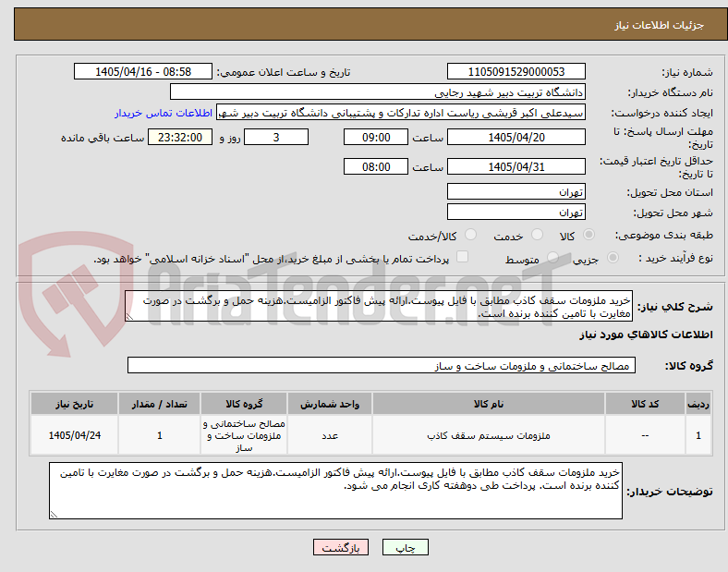Screen dimensions: 728x572
Task: Select the خدمت radio button
Action: pos(537,235)
